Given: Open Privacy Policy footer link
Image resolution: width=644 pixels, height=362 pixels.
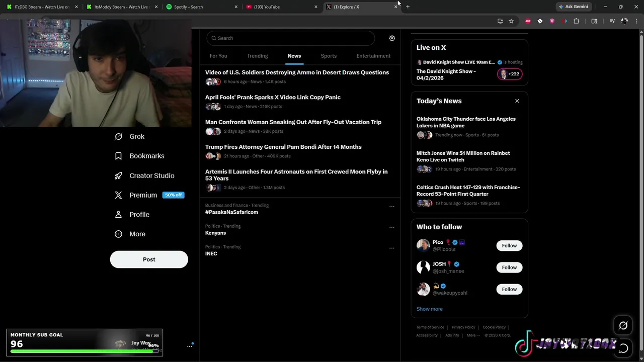Looking at the screenshot, I should [x=463, y=327].
